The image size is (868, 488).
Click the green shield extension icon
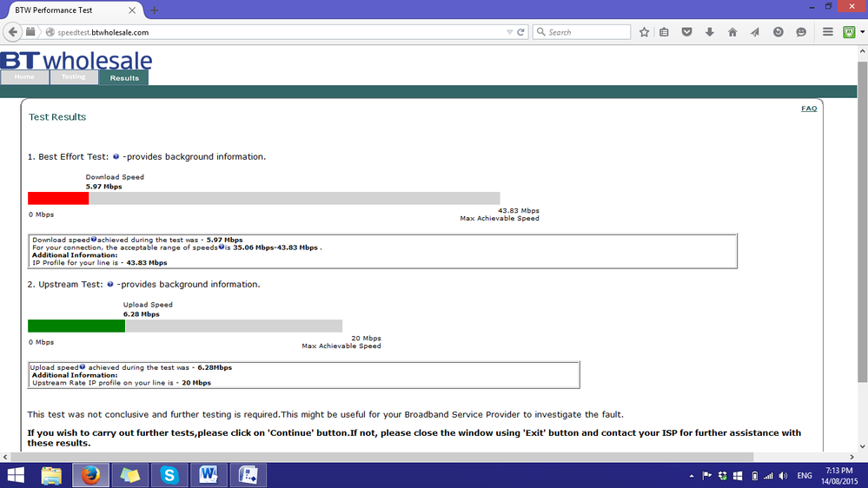849,32
